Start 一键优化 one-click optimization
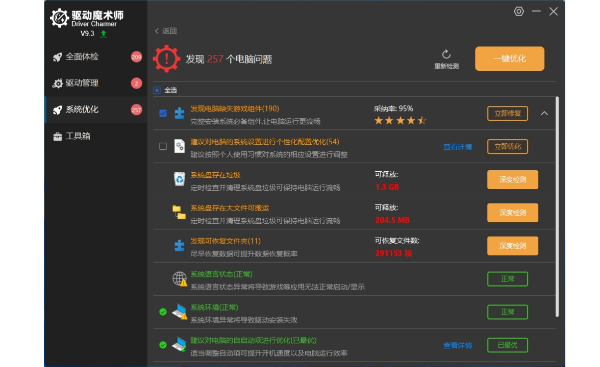600x367 pixels. 509,59
